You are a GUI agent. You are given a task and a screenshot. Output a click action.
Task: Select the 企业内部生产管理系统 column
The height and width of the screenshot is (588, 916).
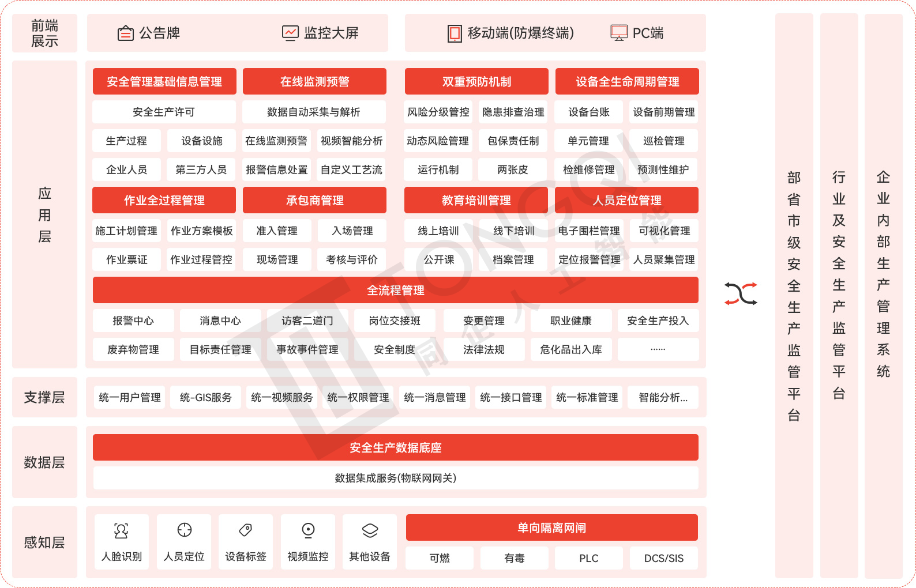[x=883, y=294]
